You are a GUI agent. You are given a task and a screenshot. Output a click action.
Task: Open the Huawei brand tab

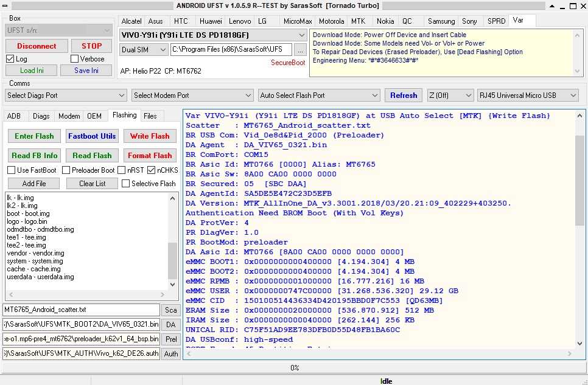[x=211, y=21]
